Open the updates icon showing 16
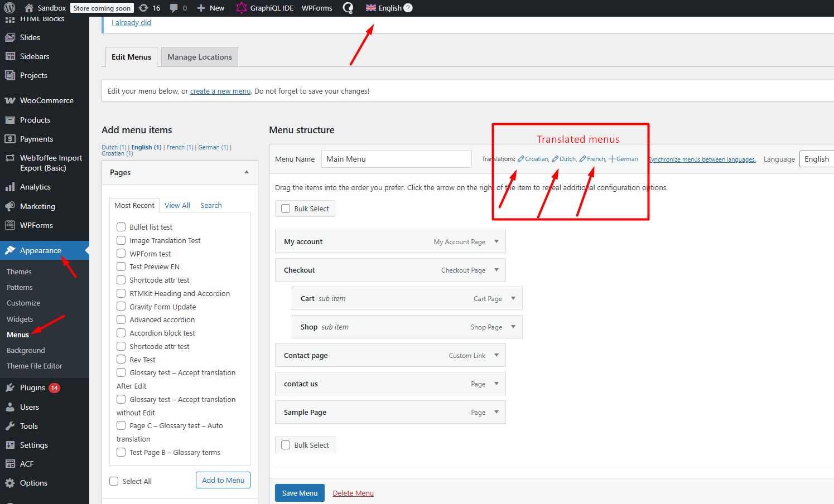Viewport: 834px width, 504px height. click(x=143, y=8)
